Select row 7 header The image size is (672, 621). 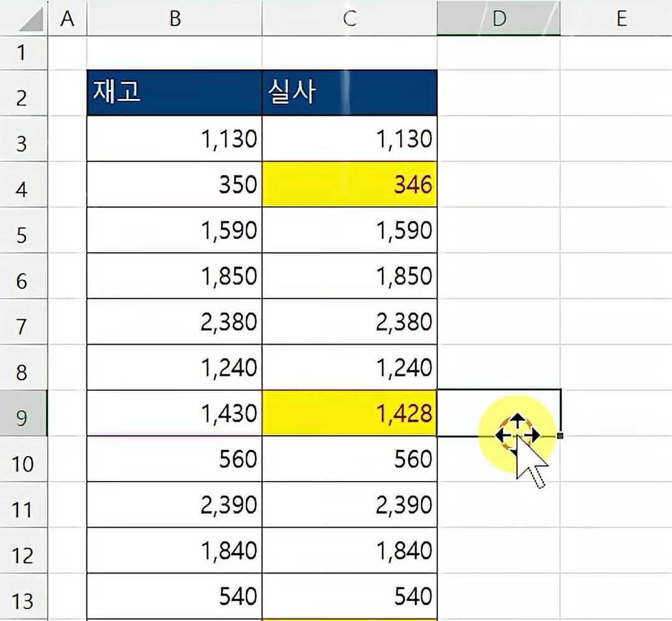click(x=24, y=322)
